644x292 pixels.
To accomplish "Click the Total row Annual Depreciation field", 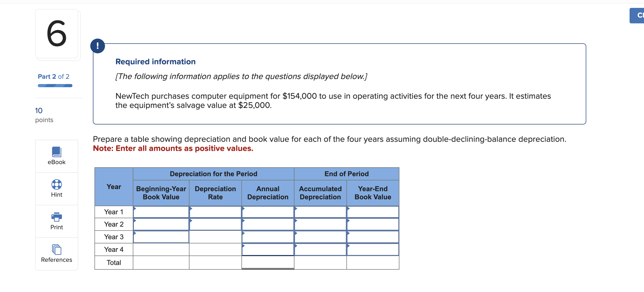I will tap(267, 262).
